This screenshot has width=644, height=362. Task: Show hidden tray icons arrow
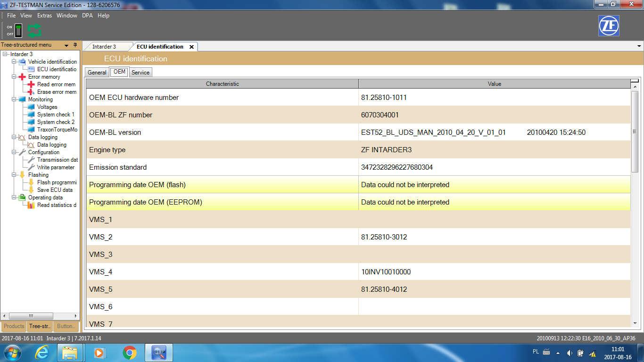coord(558,353)
